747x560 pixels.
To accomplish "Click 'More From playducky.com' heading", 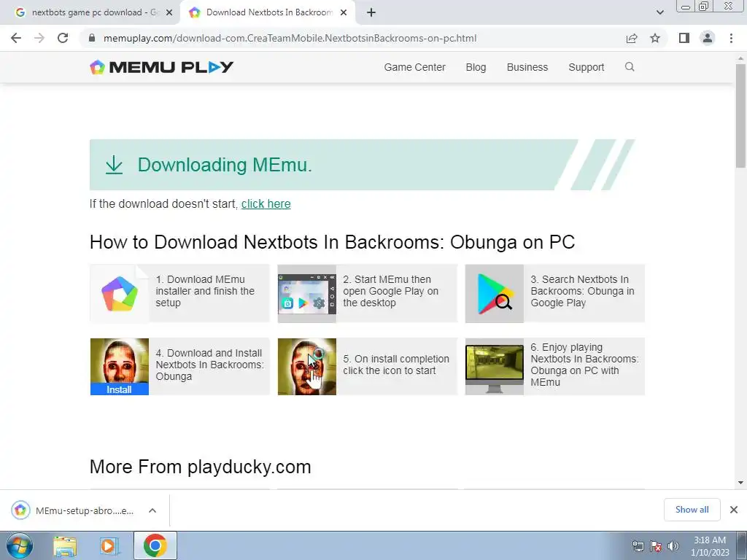I will (200, 467).
